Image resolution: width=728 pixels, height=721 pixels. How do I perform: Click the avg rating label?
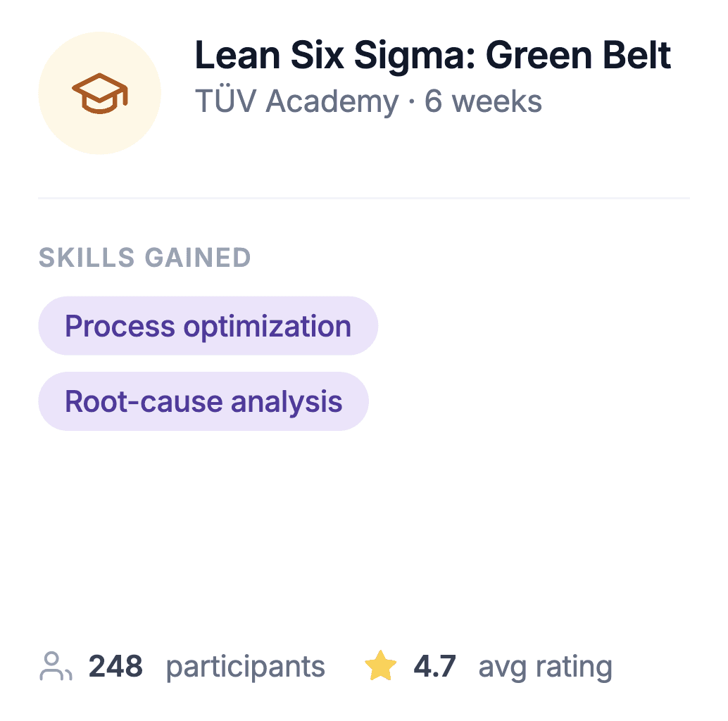coord(546,667)
